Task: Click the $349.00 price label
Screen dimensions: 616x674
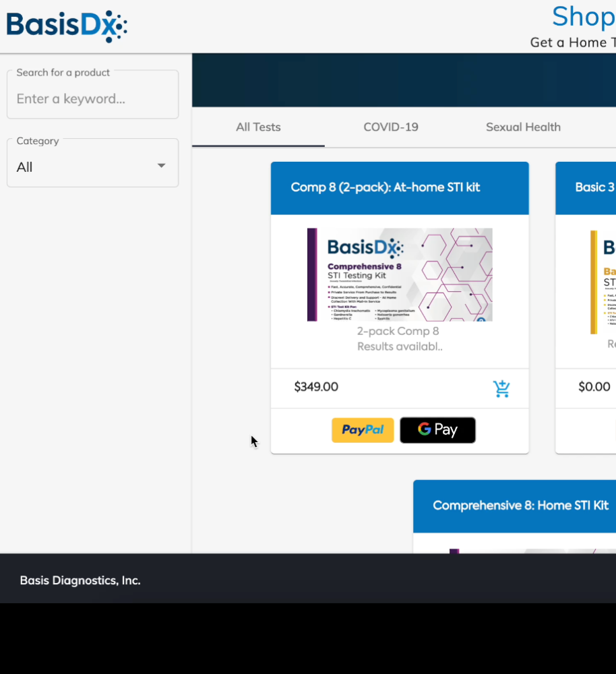Action: pyautogui.click(x=316, y=387)
